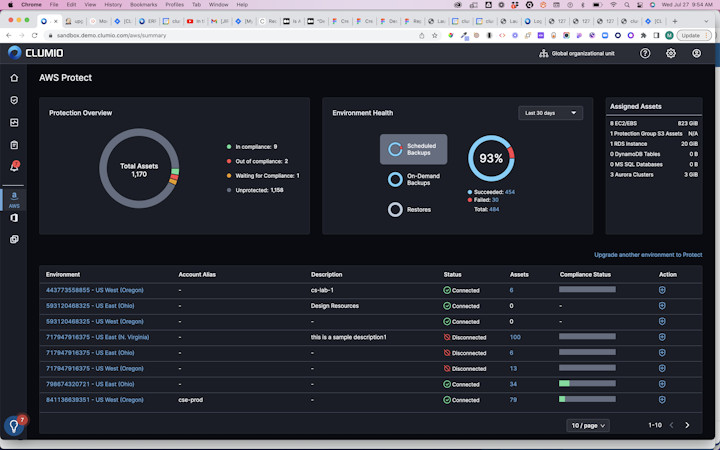
Task: Click action icon for 443773558855 Oregon row
Action: click(x=662, y=290)
